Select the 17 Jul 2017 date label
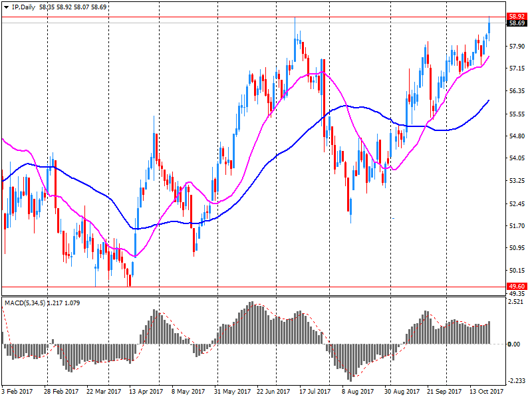The height and width of the screenshot is (399, 532). [x=315, y=392]
